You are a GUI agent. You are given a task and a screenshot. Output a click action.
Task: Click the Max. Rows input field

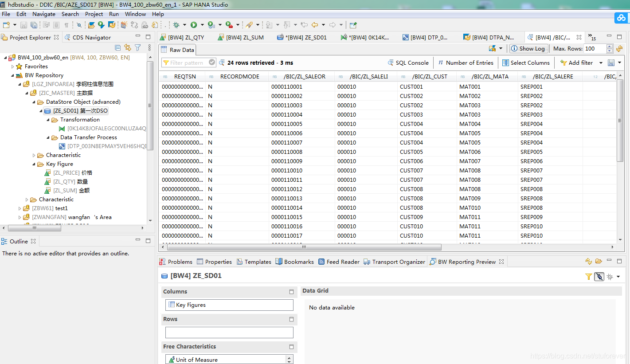(x=595, y=48)
